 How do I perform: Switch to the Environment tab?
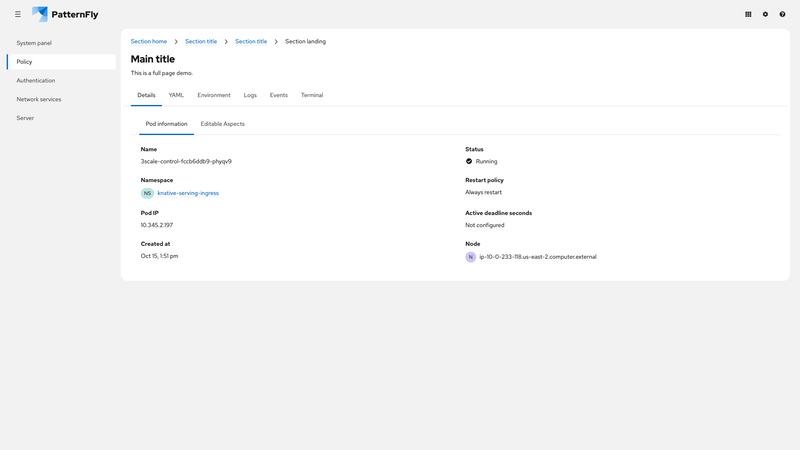pyautogui.click(x=214, y=95)
